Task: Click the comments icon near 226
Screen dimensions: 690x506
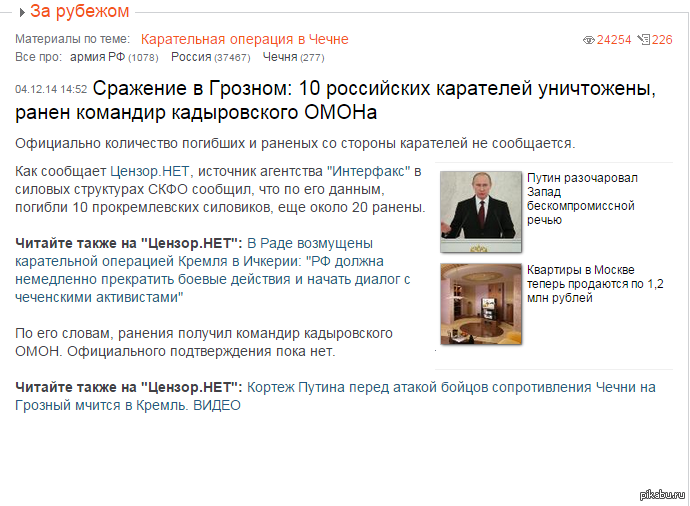Action: pyautogui.click(x=643, y=40)
